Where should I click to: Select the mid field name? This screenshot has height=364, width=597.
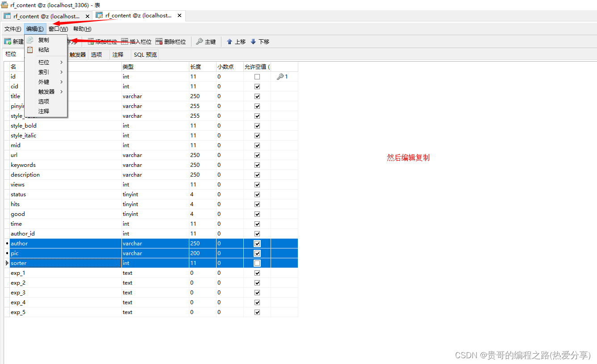[16, 145]
